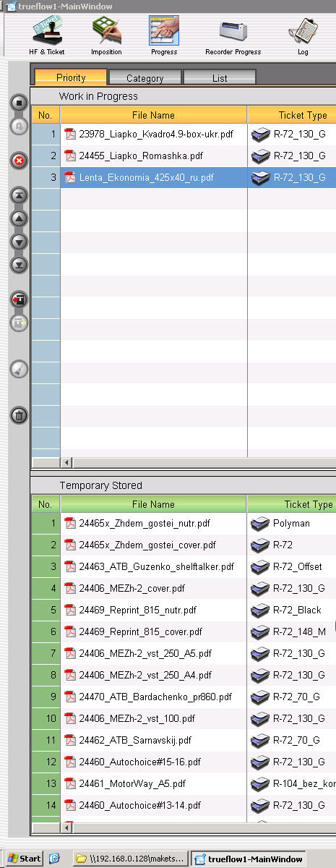Click the trash can delete button
The height and width of the screenshot is (868, 336).
pos(20,415)
